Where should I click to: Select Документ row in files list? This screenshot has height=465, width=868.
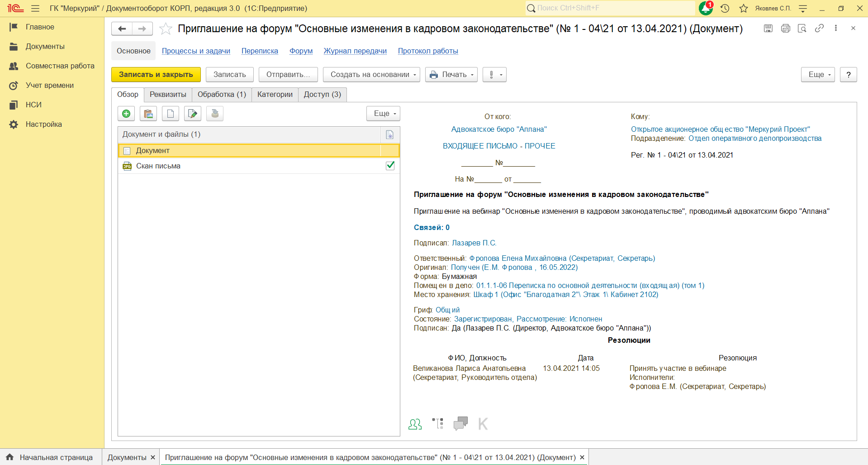pyautogui.click(x=259, y=151)
